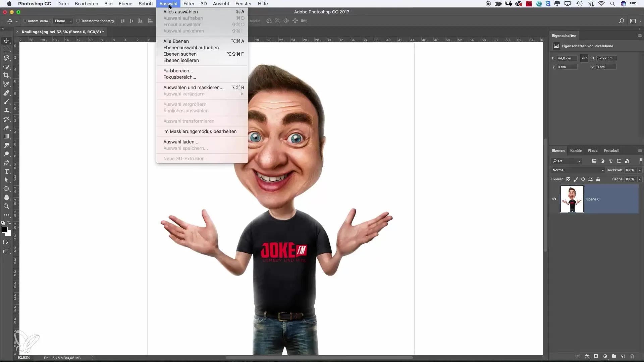
Task: Open the workspace switcher dropdown
Action: [635, 21]
